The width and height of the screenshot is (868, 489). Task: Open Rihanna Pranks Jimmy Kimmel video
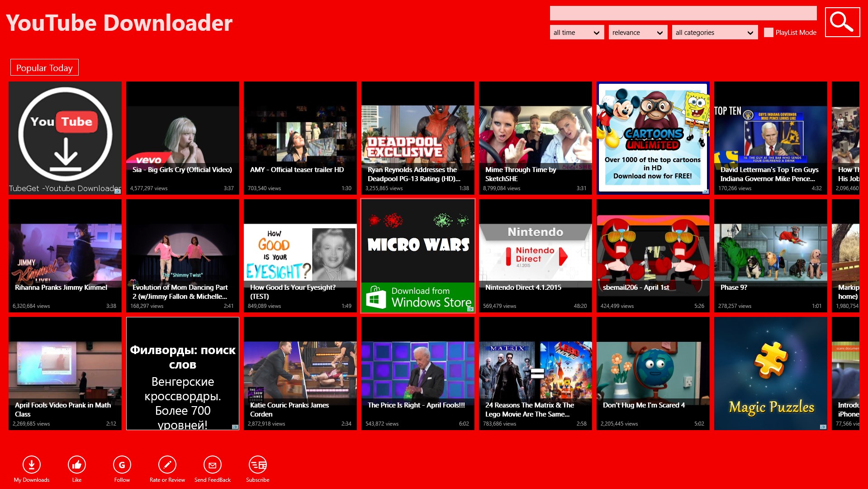click(65, 256)
